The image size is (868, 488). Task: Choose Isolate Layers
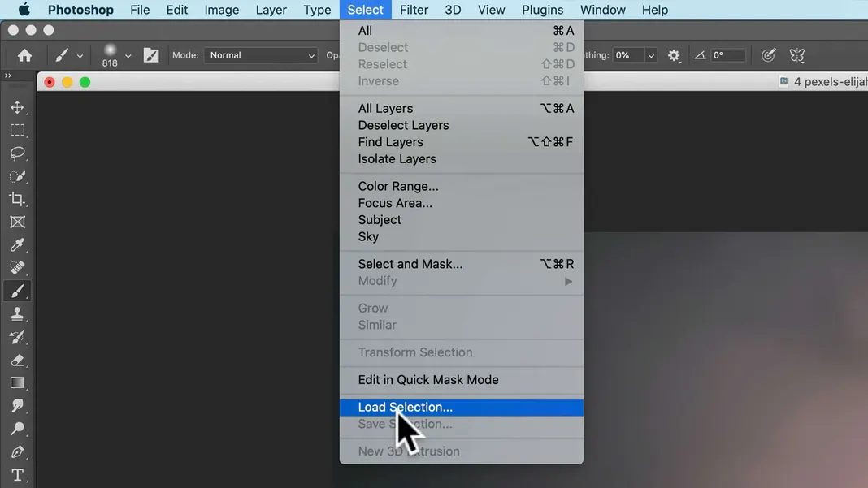[462, 159]
